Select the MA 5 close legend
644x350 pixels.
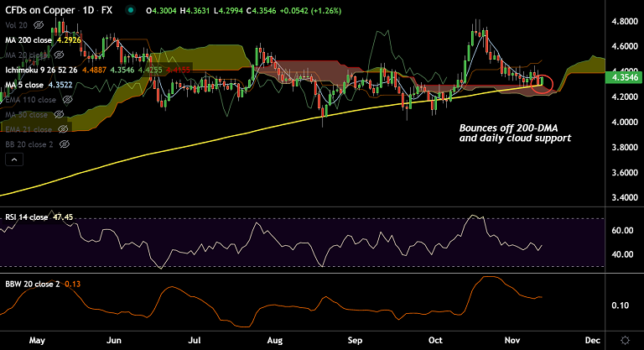(x=24, y=85)
